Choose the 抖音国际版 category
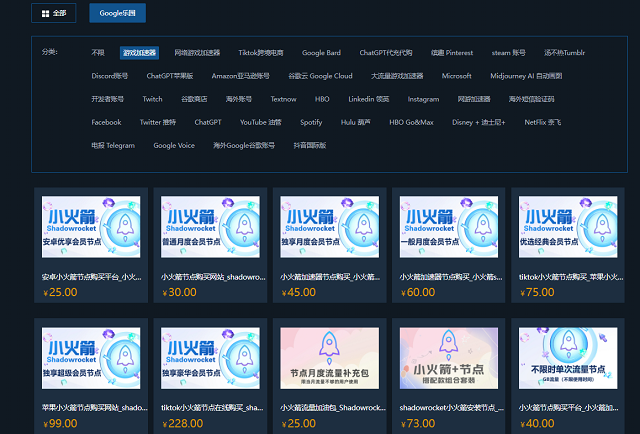This screenshot has width=640, height=434. point(309,146)
